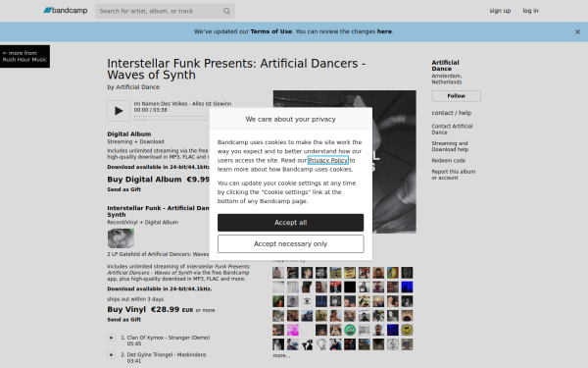Open the sign up link
Image resolution: width=588 pixels, height=368 pixels.
click(x=500, y=11)
